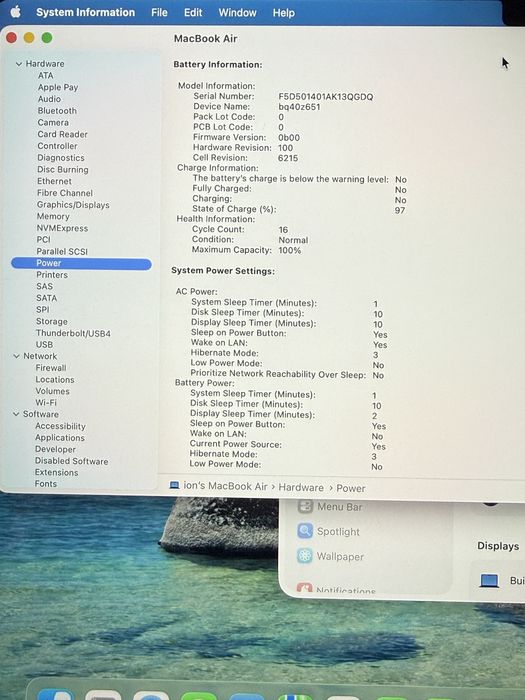Select Storage in the sidebar
Viewport: 525px width, 700px height.
[x=52, y=321]
